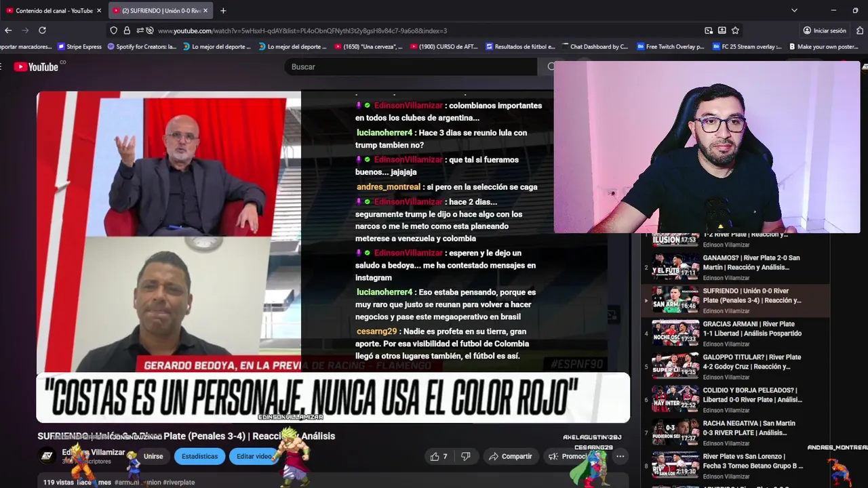868x488 pixels.
Task: Click the #riverplate hashtag
Action: [x=179, y=483]
